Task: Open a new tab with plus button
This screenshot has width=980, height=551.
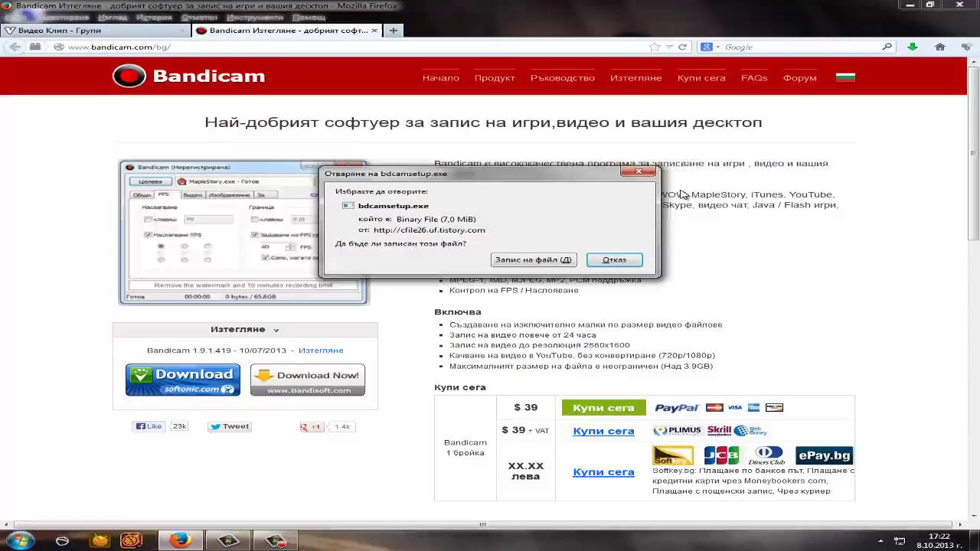Action: click(393, 31)
